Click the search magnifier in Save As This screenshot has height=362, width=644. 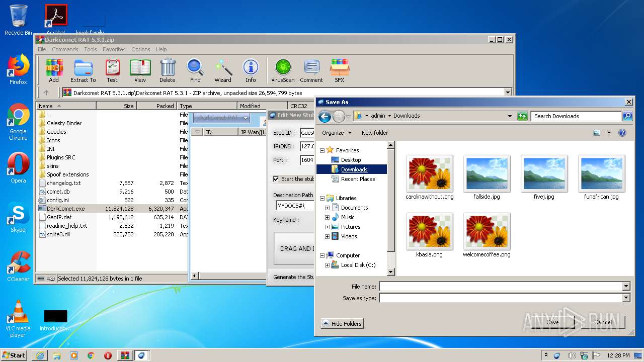pyautogui.click(x=627, y=116)
